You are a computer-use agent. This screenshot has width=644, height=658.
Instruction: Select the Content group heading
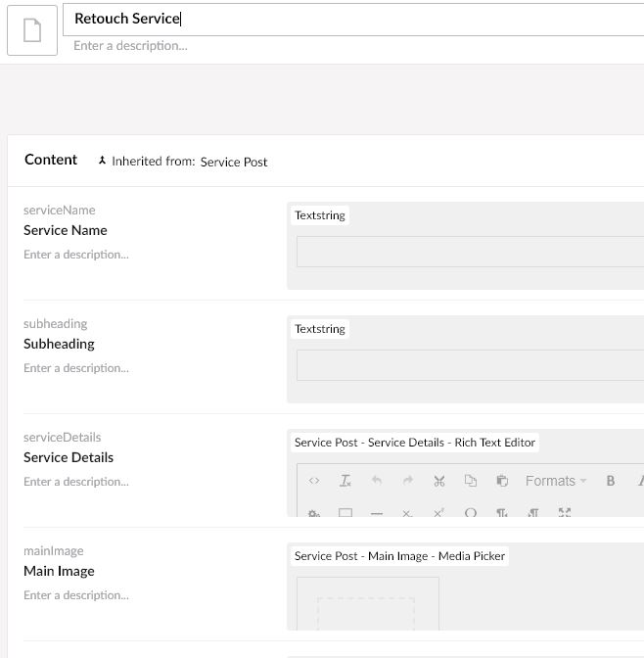[x=51, y=160]
